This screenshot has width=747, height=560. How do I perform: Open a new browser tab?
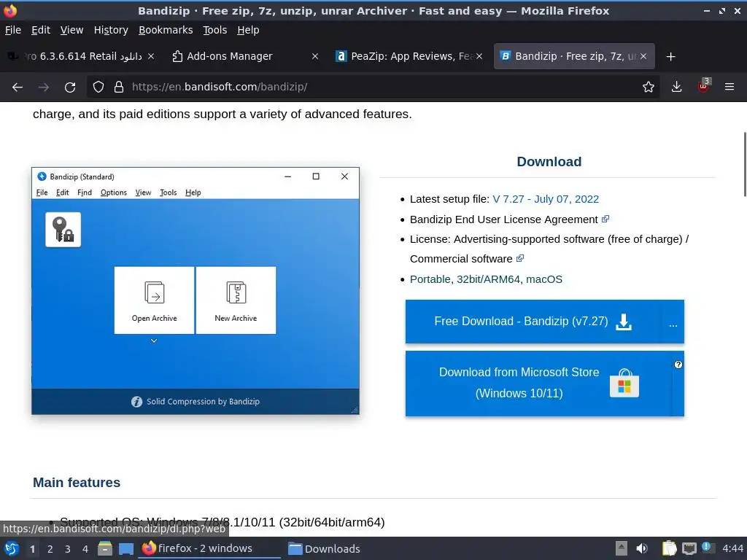pyautogui.click(x=671, y=57)
